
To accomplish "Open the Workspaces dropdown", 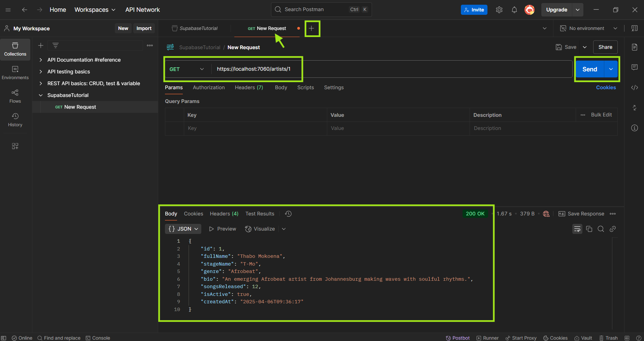I will click(x=95, y=10).
